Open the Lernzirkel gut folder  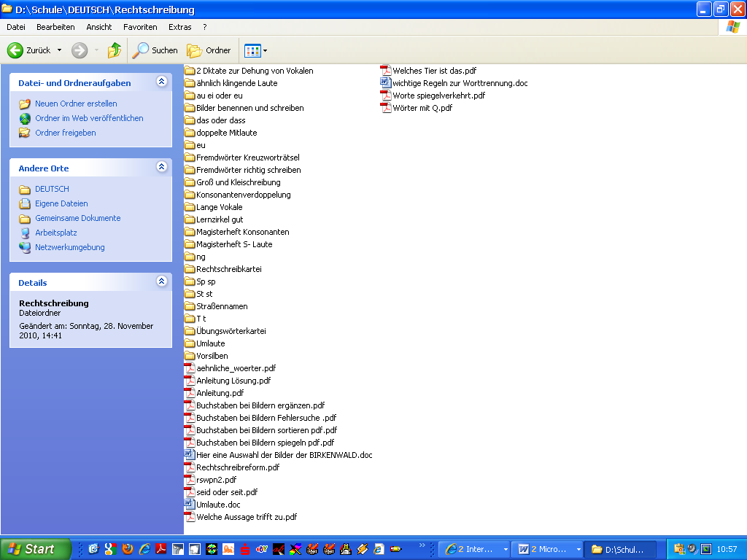click(x=219, y=219)
